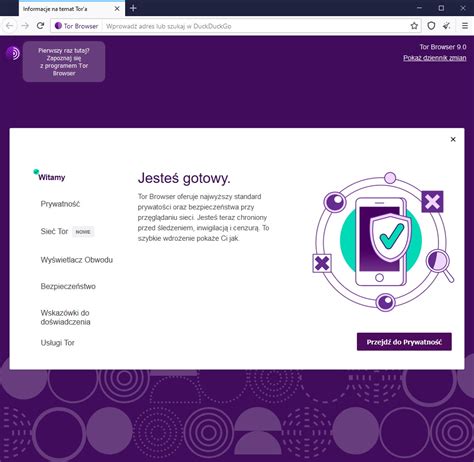Click the 'NOWE' badge next to Sieć Tor
Image resolution: width=474 pixels, height=462 pixels.
83,232
